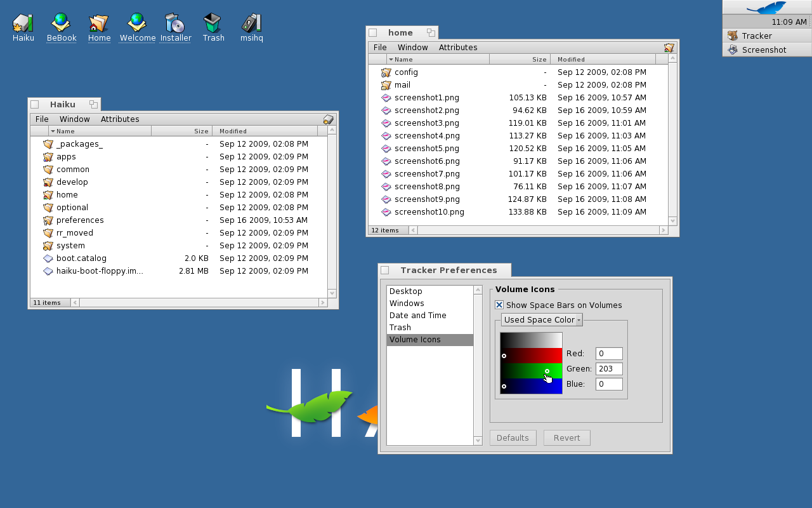Click the haiku-boot-floppy image file icon
The height and width of the screenshot is (508, 812).
[x=48, y=271]
